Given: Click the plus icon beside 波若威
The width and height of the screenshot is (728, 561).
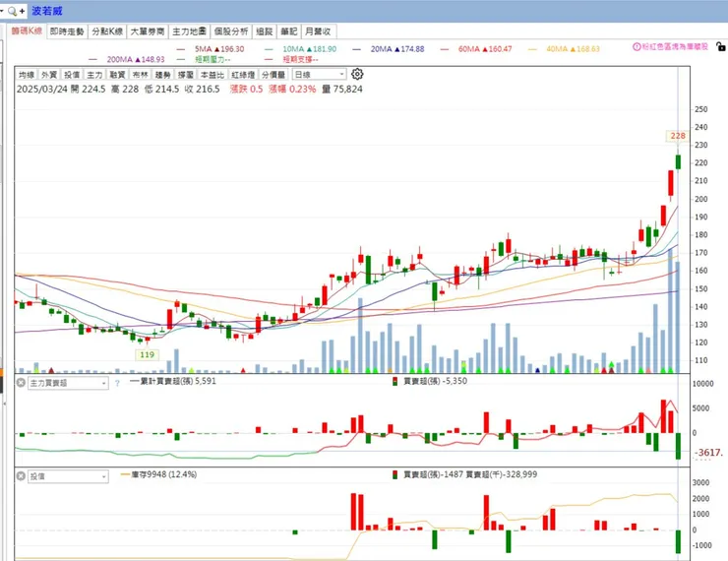Looking at the screenshot, I should point(22,11).
